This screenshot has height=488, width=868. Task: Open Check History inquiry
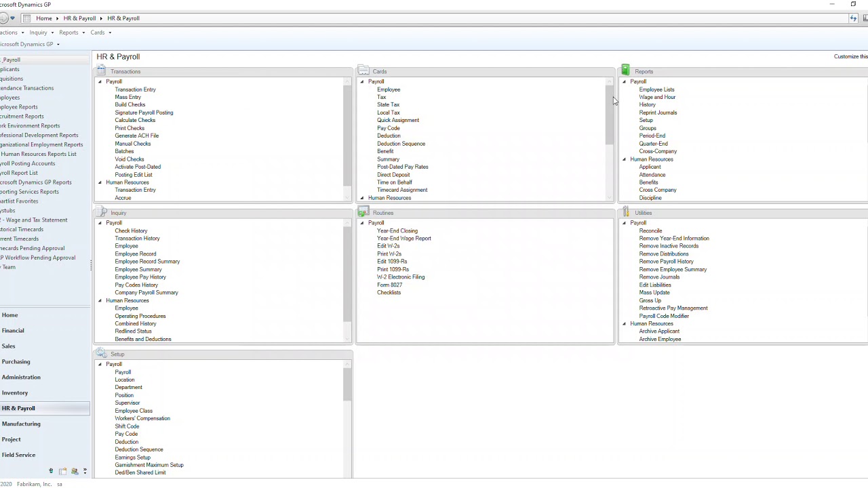[131, 231]
